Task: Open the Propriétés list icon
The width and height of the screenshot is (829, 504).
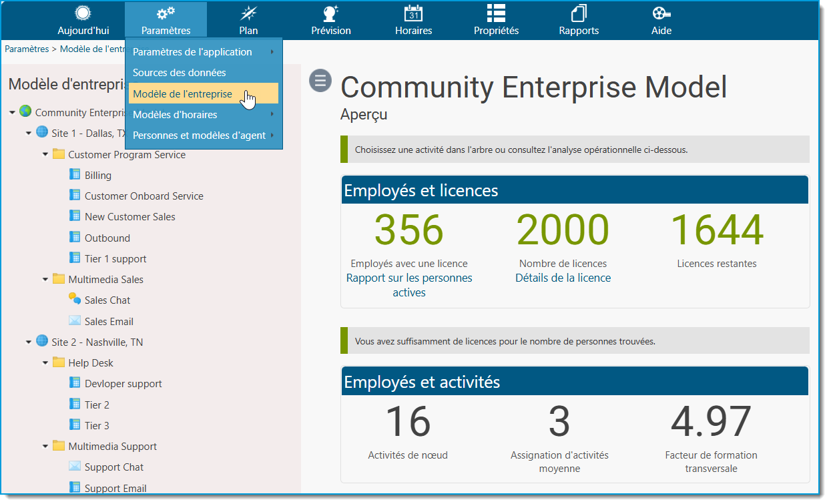Action: (496, 13)
